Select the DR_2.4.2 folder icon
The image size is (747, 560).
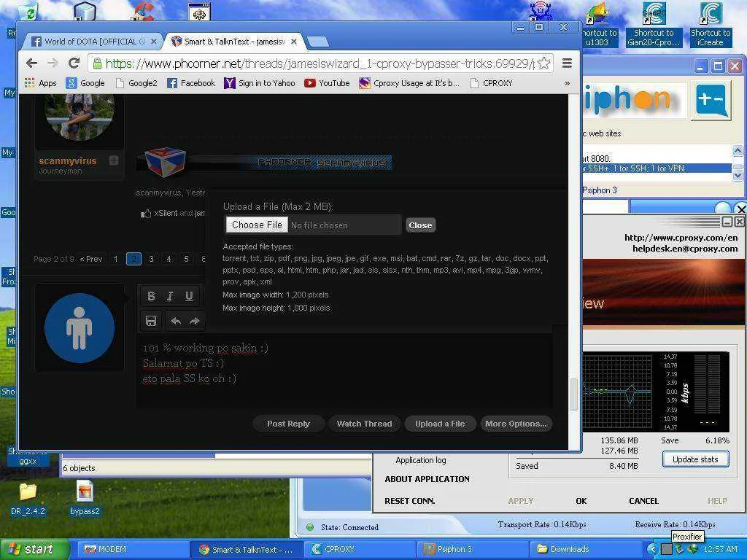tap(28, 499)
